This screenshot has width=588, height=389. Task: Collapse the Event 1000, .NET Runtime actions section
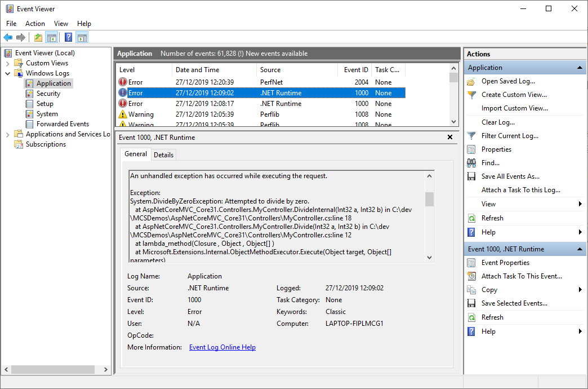580,249
